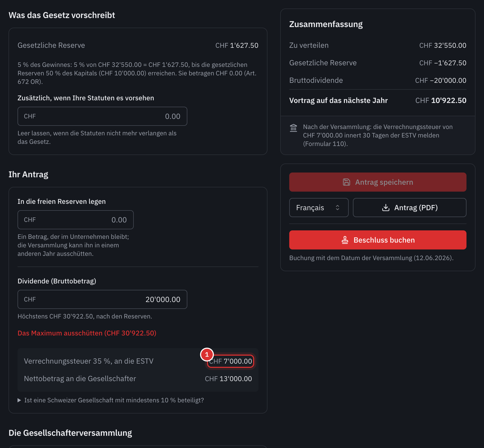The height and width of the screenshot is (448, 484).
Task: Click the Die Gesellschafterversammlung heading
Action: 70,433
